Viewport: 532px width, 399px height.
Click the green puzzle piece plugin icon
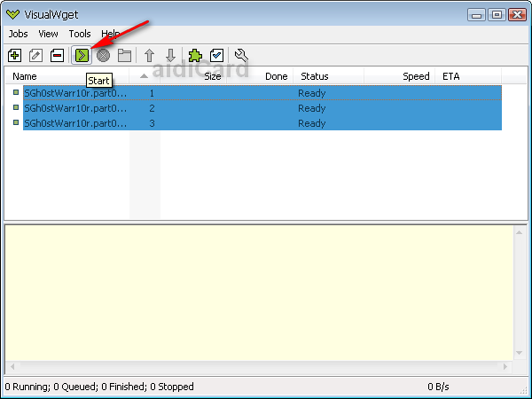pos(195,55)
